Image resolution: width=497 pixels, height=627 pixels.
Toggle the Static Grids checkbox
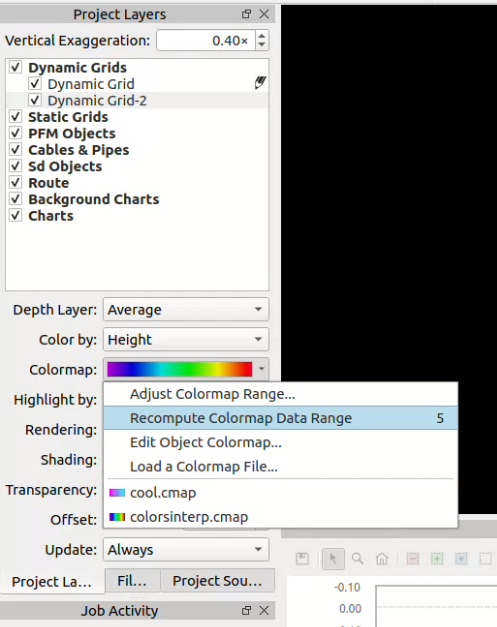16,116
